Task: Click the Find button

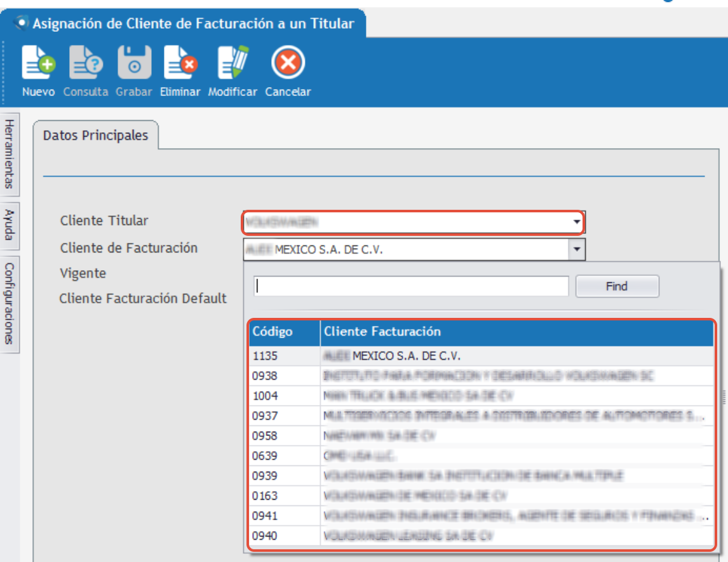Action: coord(617,286)
